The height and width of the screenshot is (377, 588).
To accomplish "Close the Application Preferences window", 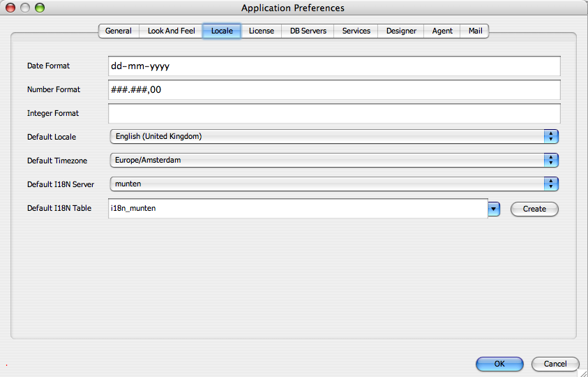I will point(10,8).
